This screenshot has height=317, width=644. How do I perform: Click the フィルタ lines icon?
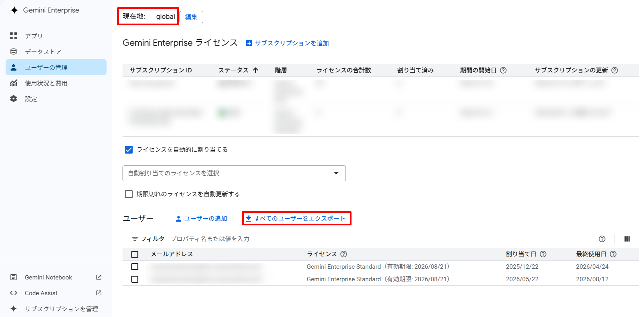tap(135, 239)
